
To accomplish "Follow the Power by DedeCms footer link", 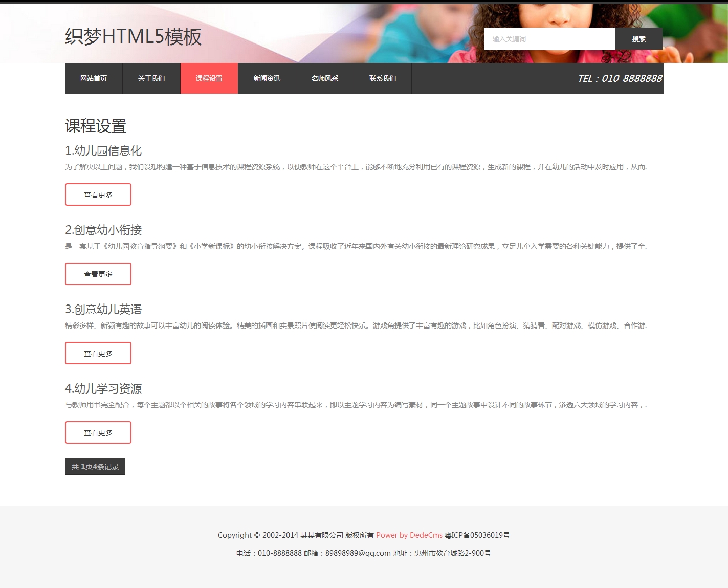I will pyautogui.click(x=409, y=535).
